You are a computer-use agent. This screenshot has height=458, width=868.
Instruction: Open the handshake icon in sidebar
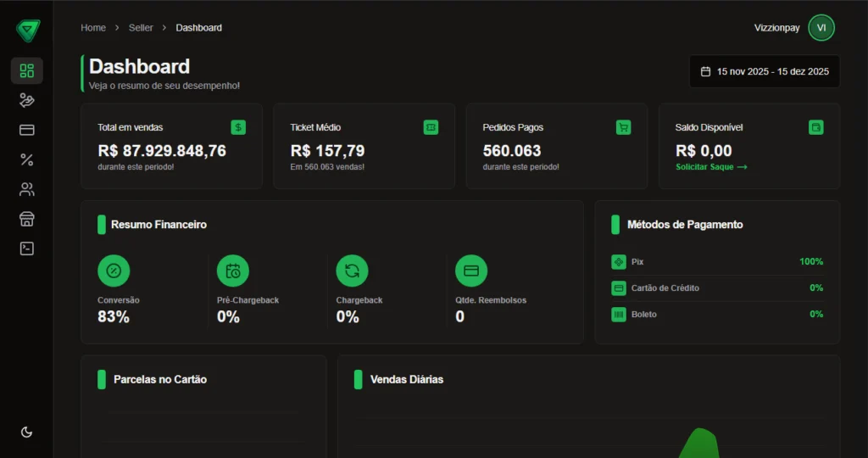[x=26, y=100]
